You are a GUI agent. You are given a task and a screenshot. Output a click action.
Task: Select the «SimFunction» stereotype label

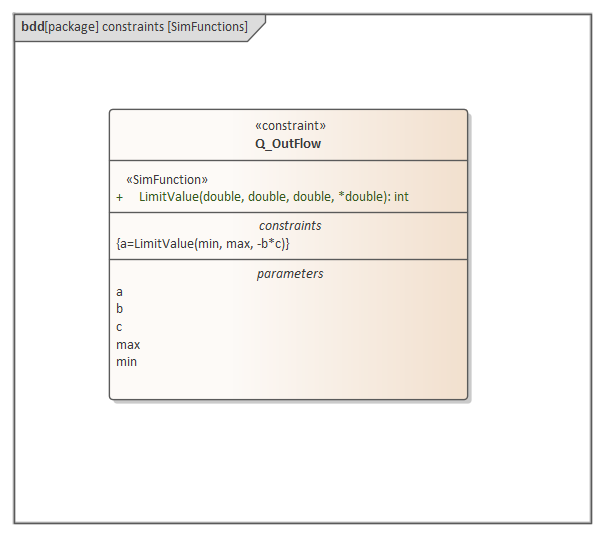pos(167,179)
